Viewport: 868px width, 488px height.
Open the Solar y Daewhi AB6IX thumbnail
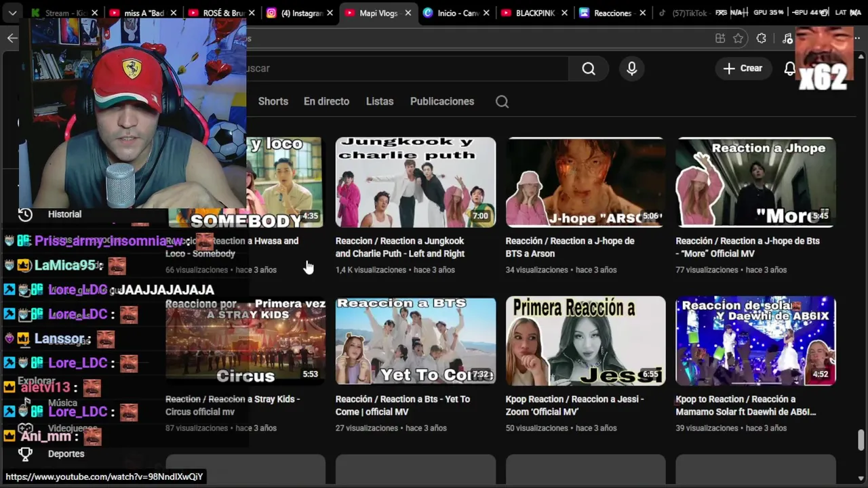[755, 341]
